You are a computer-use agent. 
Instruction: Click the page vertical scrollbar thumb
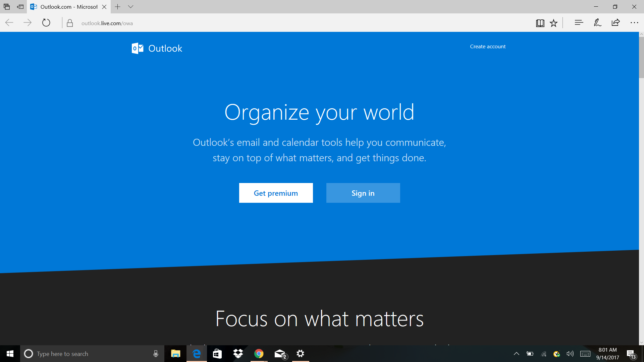pos(641,57)
